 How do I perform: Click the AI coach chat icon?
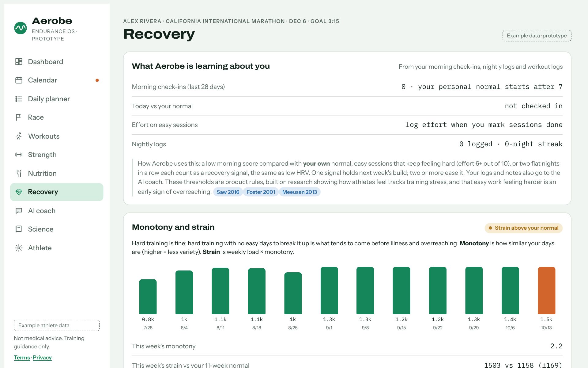click(x=19, y=211)
